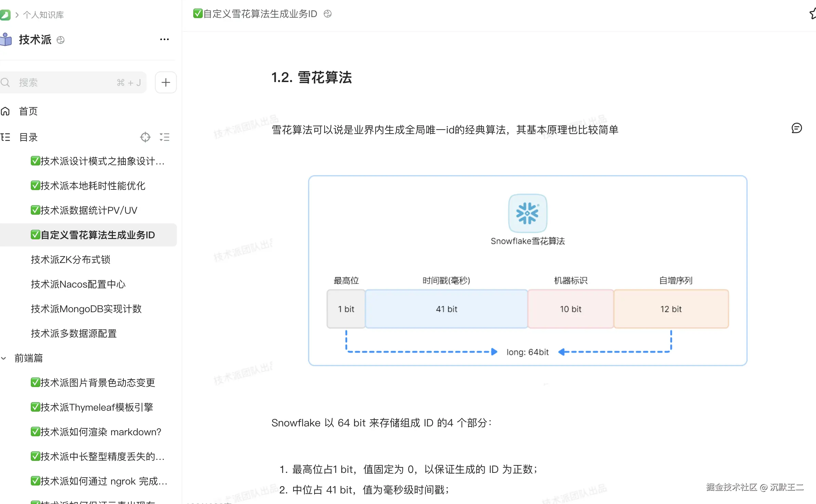Viewport: 816px width, 504px height.
Task: Open the 个人知识库 breadcrumb link
Action: coord(43,15)
